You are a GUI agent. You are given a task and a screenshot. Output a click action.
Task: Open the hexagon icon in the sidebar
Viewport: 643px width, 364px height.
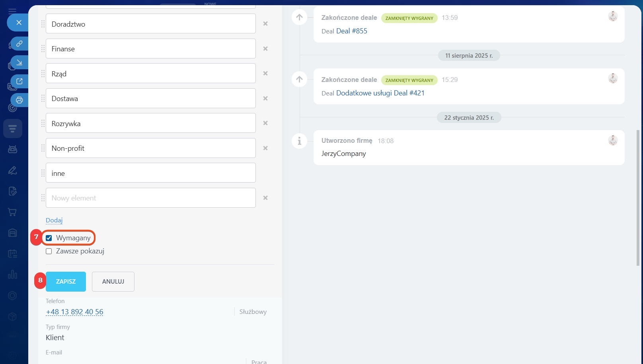pos(13,295)
